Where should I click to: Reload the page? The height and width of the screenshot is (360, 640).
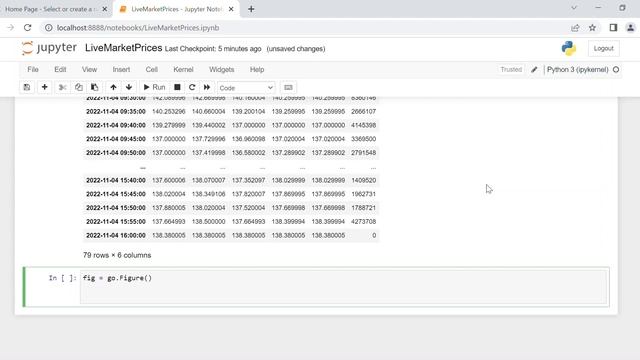[27, 28]
